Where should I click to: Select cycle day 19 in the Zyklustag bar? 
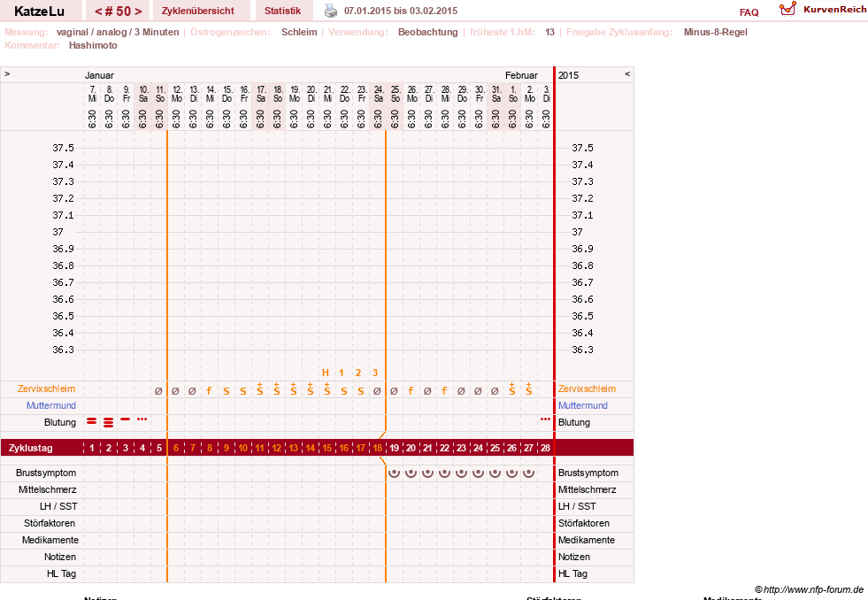[x=394, y=448]
